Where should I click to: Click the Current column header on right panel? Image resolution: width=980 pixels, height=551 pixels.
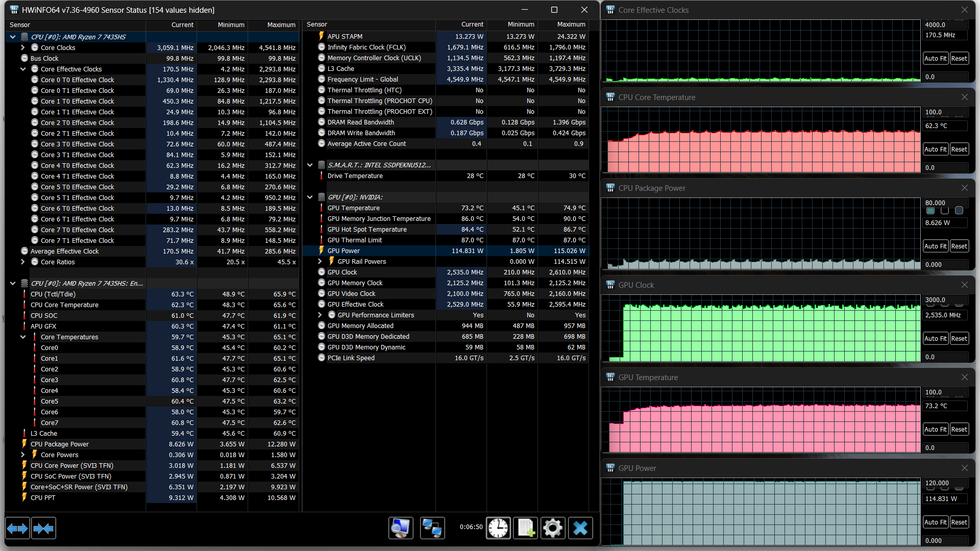tap(472, 24)
